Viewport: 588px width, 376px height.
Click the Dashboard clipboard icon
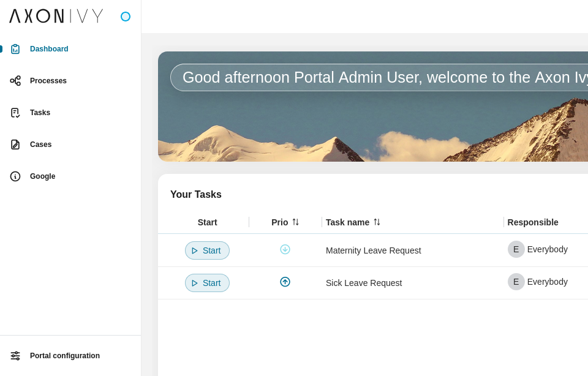(x=15, y=49)
